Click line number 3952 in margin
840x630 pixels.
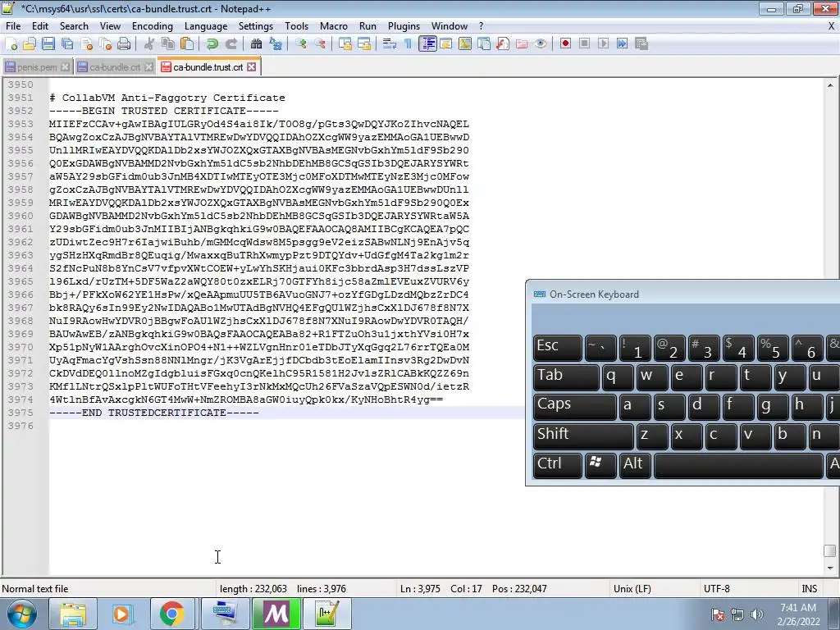coord(21,111)
